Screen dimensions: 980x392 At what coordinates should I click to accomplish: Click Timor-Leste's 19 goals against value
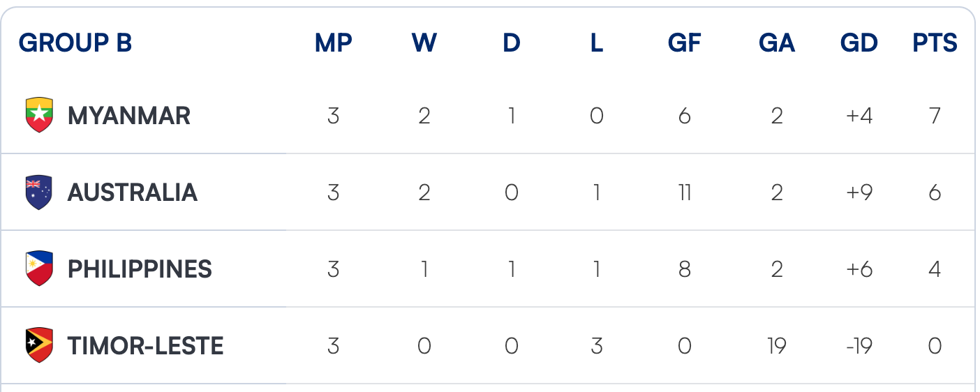click(x=777, y=346)
